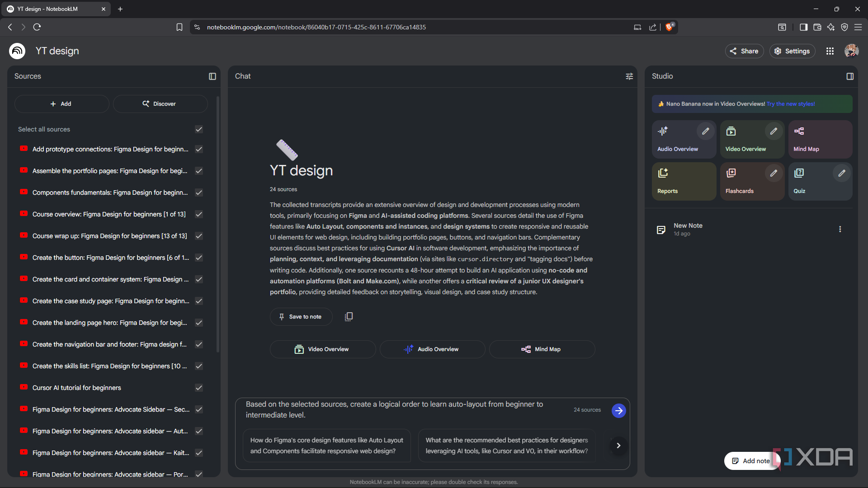The width and height of the screenshot is (868, 488).
Task: Open chat configuration settings icon
Action: [629, 76]
